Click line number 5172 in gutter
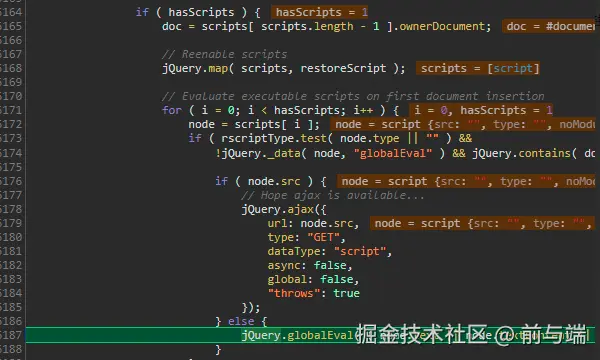 tap(11, 124)
